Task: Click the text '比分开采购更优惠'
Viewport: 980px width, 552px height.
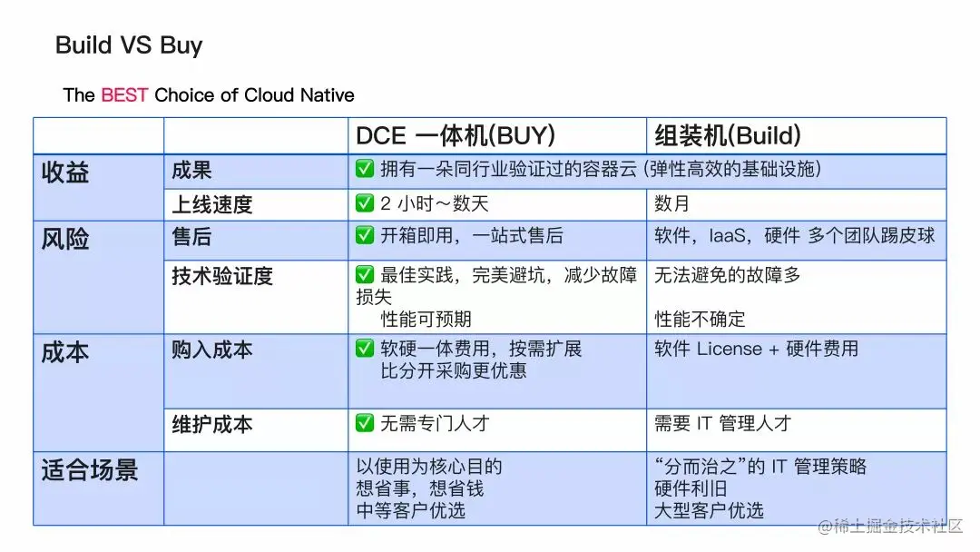Action: [454, 370]
